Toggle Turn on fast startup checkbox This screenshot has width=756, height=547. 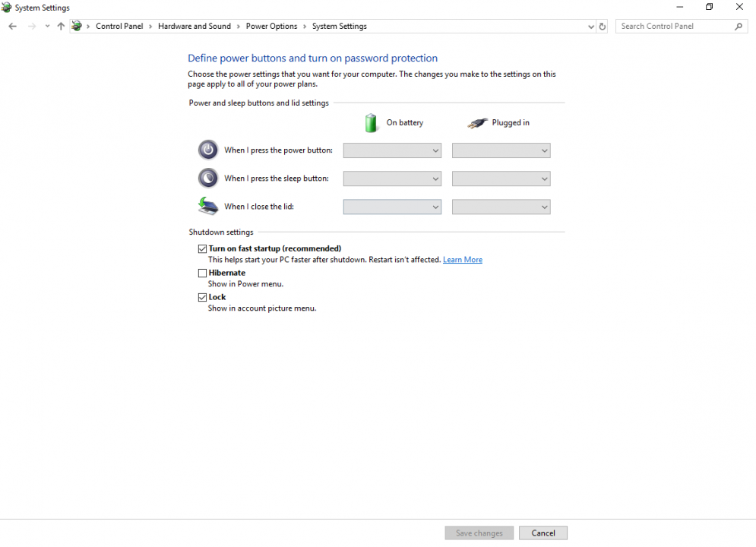(203, 248)
